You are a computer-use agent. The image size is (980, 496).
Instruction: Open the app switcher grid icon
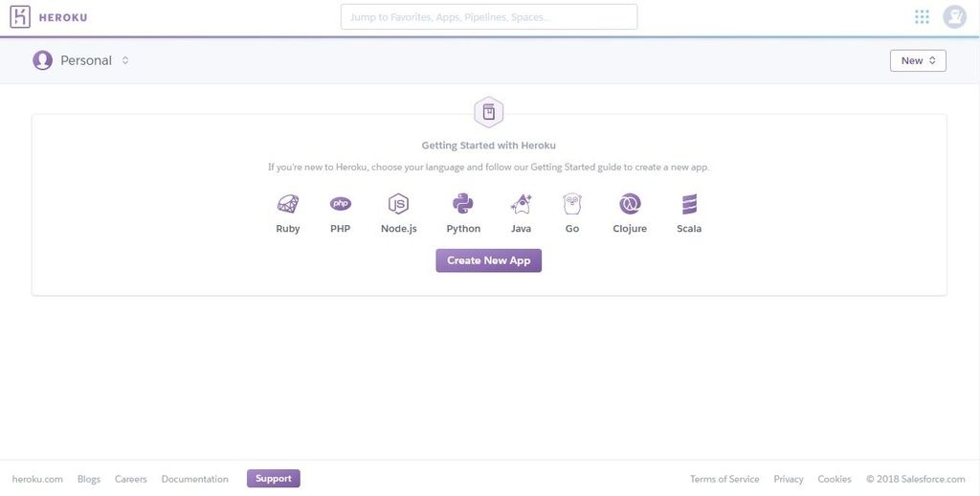pyautogui.click(x=922, y=17)
